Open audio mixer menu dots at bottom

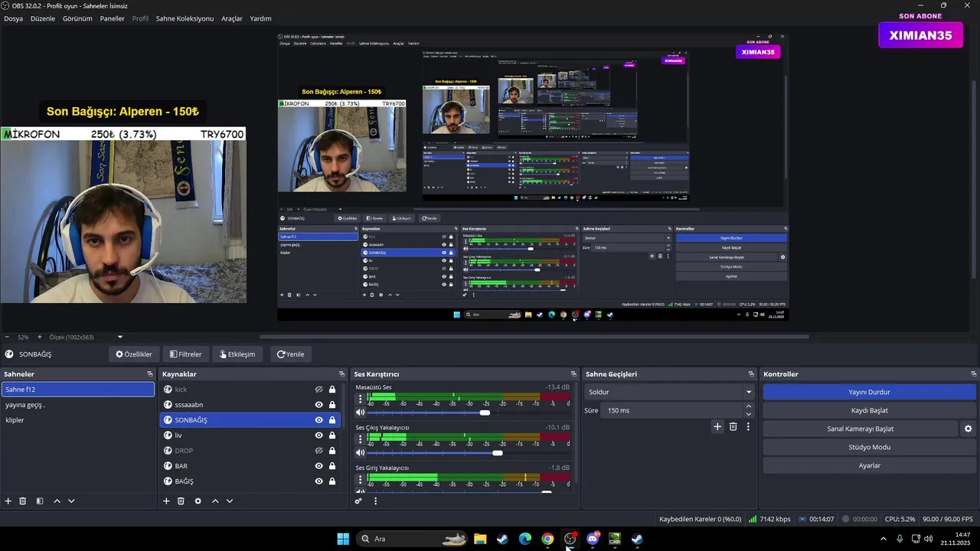375,501
